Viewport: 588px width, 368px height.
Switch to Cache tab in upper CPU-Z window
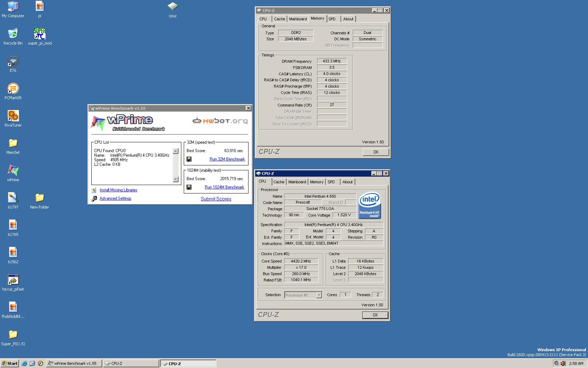point(279,19)
